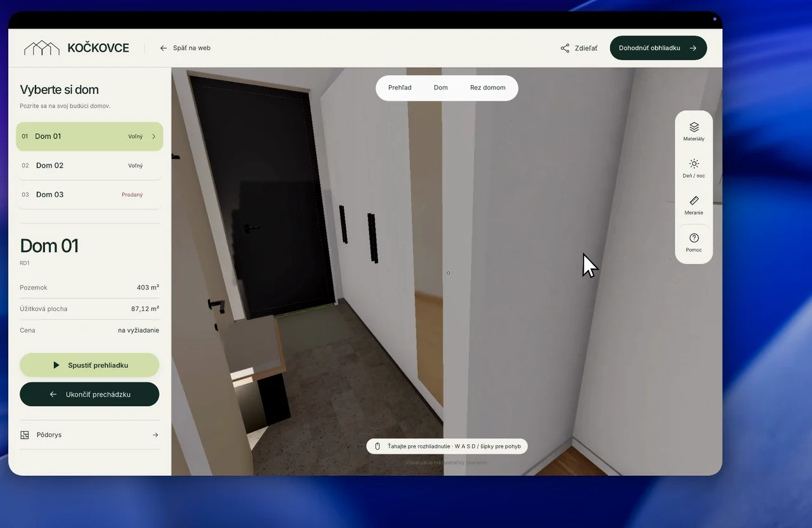The height and width of the screenshot is (528, 812).
Task: Click the Pôdorys floor plan grid icon
Action: pos(25,435)
